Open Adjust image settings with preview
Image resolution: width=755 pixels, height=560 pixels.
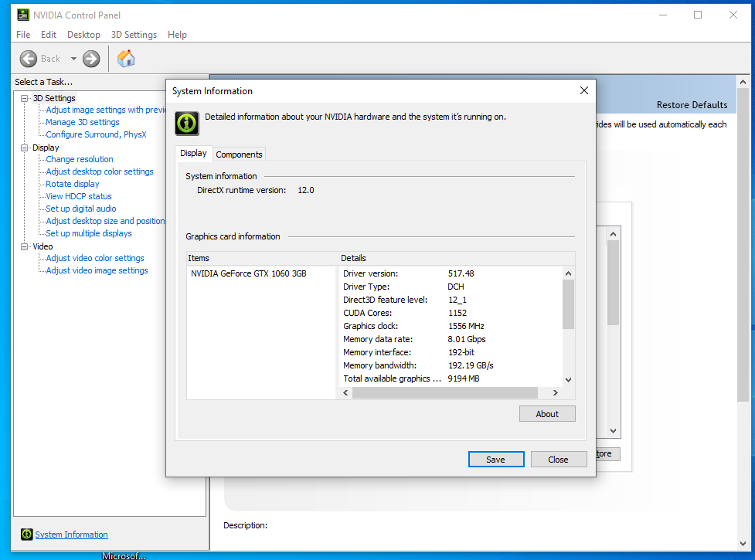pyautogui.click(x=105, y=110)
